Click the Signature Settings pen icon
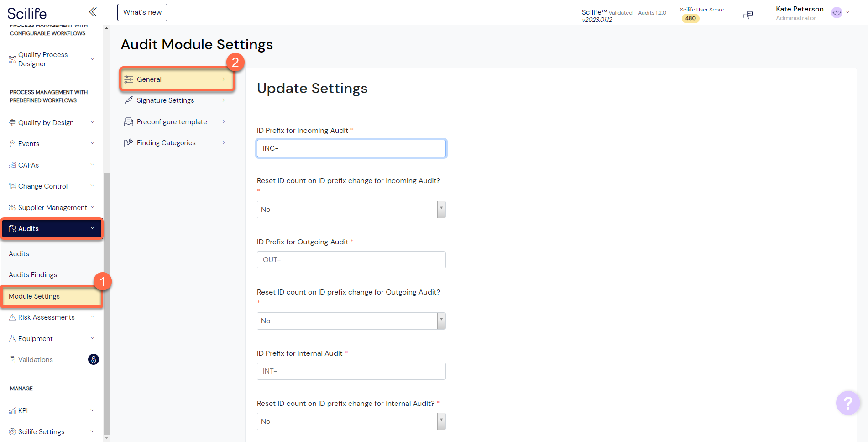The width and height of the screenshot is (868, 442). point(129,100)
